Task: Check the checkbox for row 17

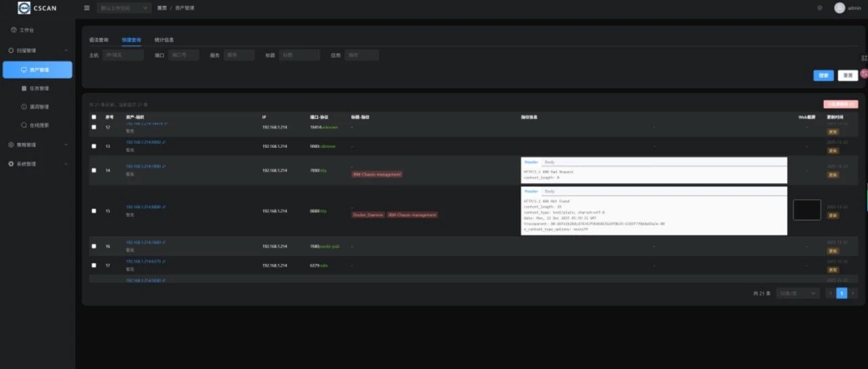Action: 94,265
